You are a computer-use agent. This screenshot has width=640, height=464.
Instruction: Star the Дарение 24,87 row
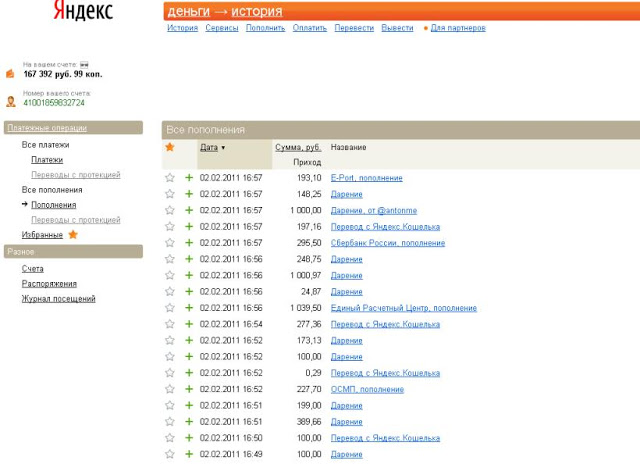click(x=170, y=291)
